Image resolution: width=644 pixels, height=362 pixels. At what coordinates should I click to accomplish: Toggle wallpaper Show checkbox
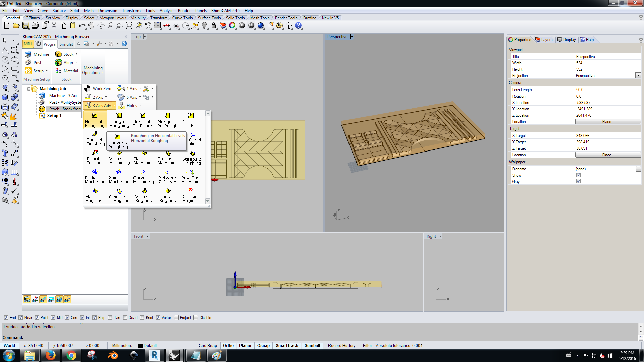click(x=578, y=175)
